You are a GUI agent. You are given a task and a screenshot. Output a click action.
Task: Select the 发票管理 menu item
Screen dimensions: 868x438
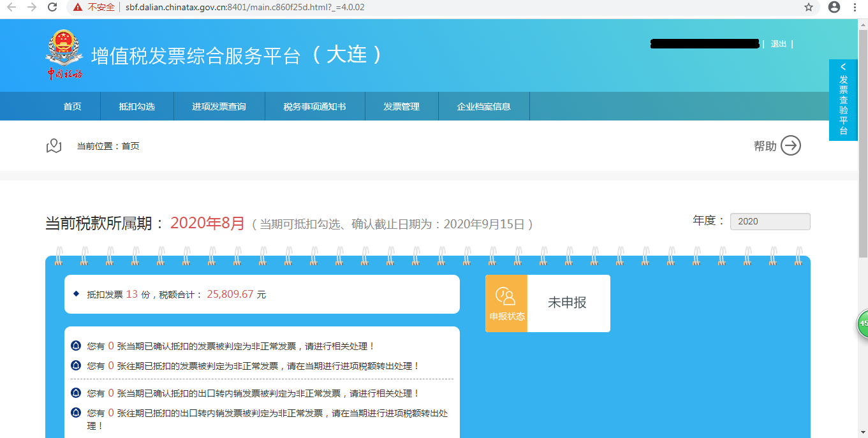(x=401, y=106)
